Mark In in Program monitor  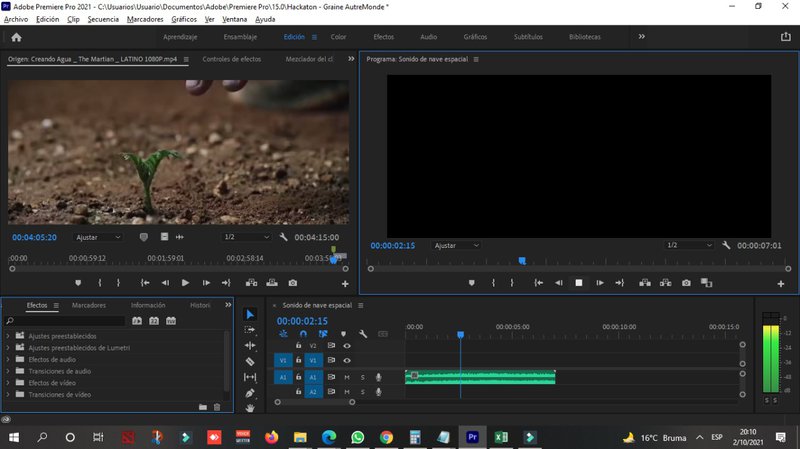point(493,283)
